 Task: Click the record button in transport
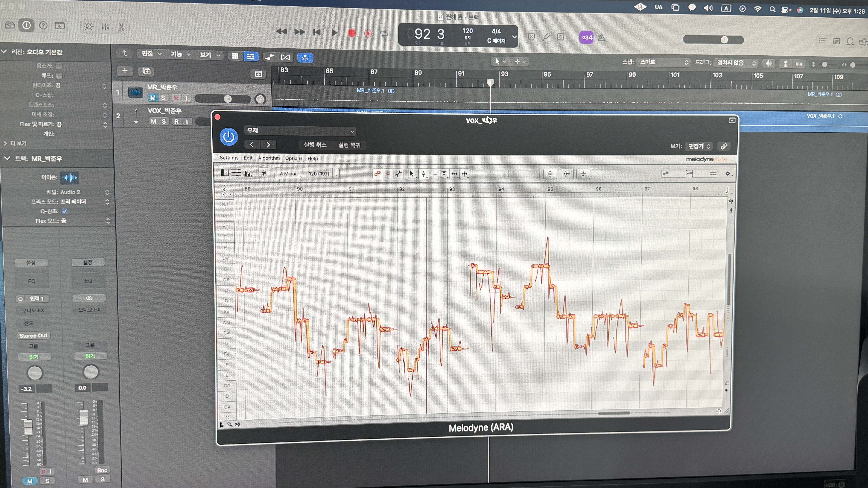[x=351, y=33]
